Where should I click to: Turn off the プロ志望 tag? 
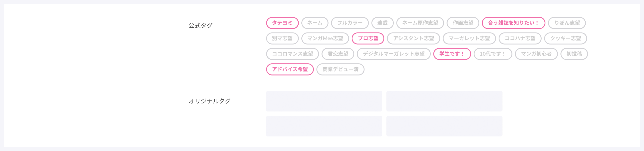pyautogui.click(x=368, y=39)
